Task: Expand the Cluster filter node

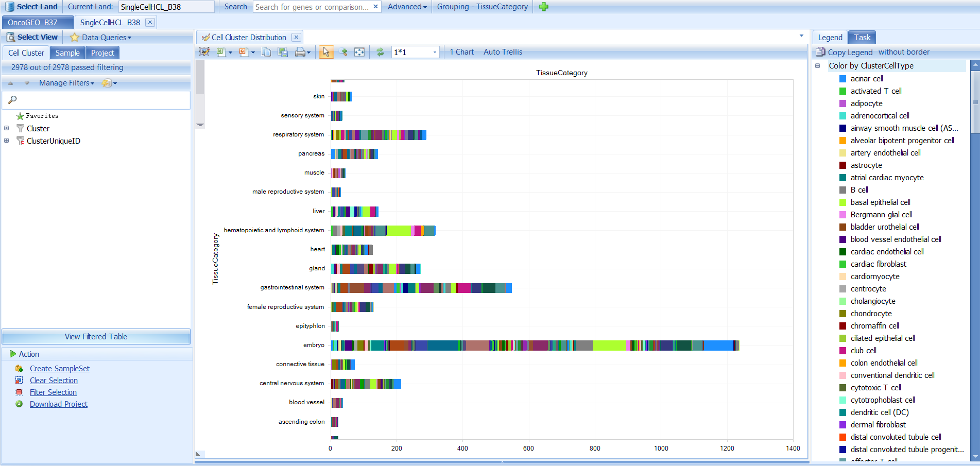Action: point(6,128)
